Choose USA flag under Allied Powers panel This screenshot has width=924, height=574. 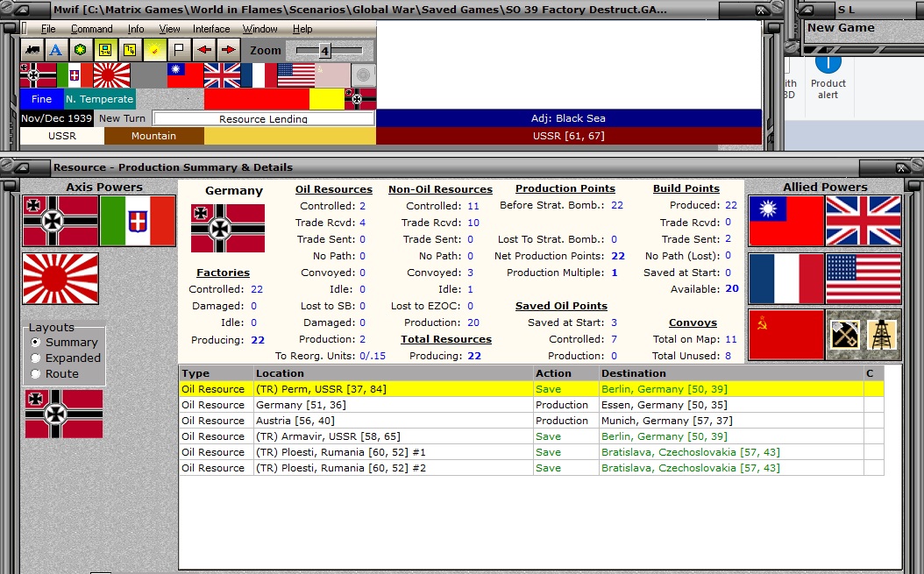pyautogui.click(x=864, y=279)
